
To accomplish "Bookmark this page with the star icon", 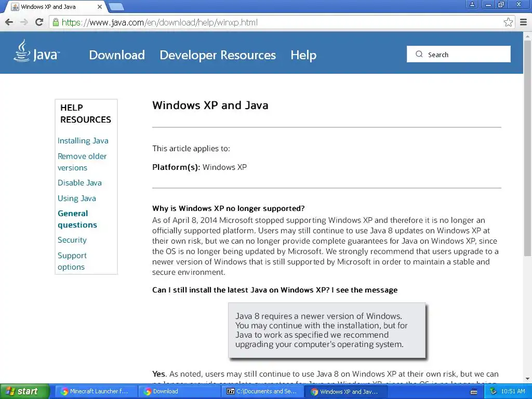I will click(508, 22).
